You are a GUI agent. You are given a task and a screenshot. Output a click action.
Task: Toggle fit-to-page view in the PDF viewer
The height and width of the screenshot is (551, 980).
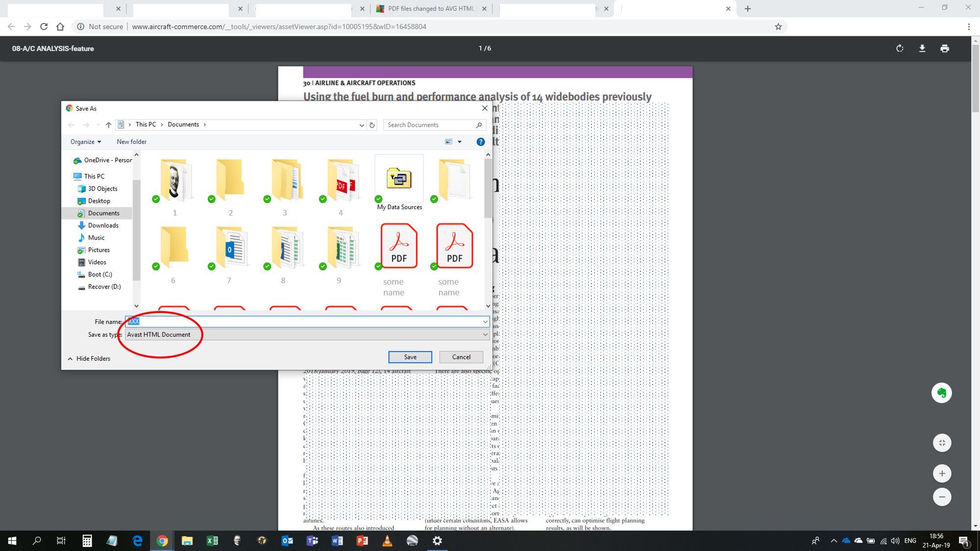942,442
